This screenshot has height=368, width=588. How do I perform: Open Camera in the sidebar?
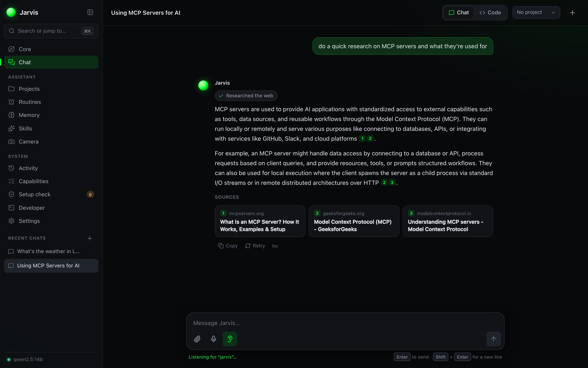(51, 142)
